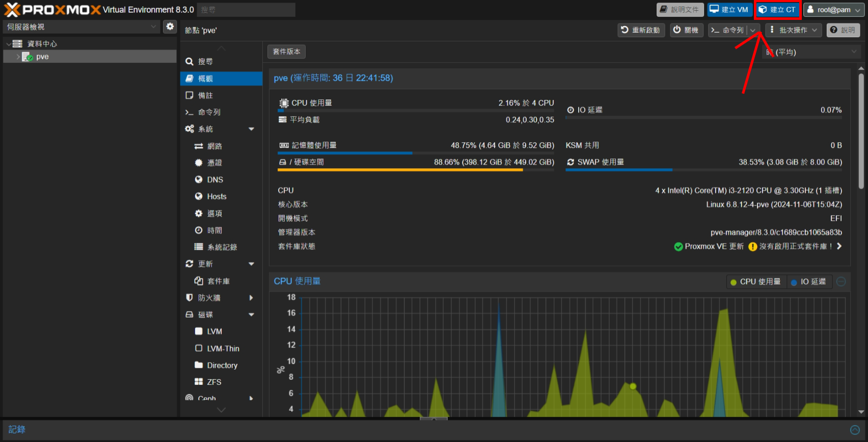Viewport: 868px width, 442px height.
Task: Click the 重新啟動 restart button
Action: pos(641,30)
